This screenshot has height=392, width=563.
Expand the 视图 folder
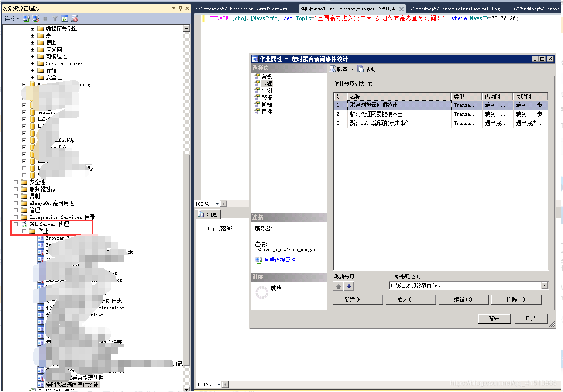(x=32, y=42)
